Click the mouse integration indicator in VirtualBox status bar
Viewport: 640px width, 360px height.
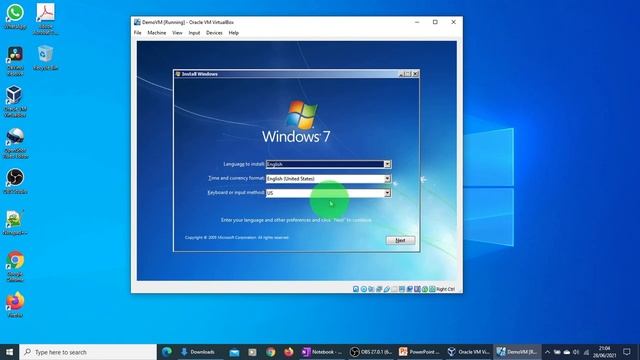click(x=425, y=289)
